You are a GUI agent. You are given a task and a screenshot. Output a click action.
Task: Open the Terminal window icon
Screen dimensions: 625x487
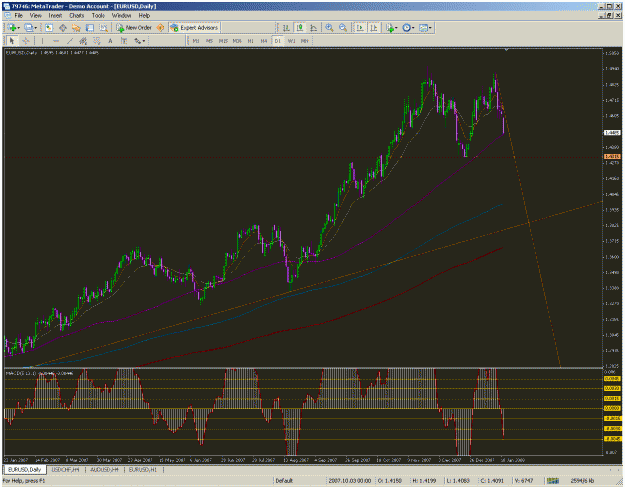click(90, 28)
